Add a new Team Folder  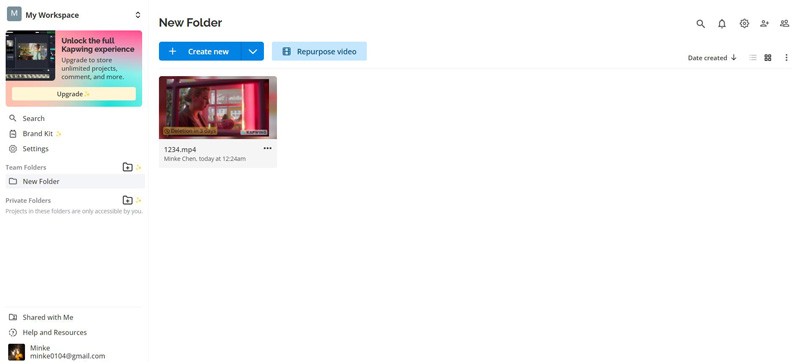coord(128,167)
